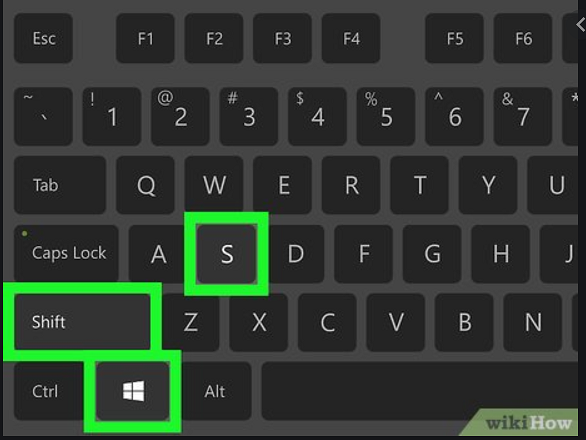Click the Caps Lock key

click(67, 253)
